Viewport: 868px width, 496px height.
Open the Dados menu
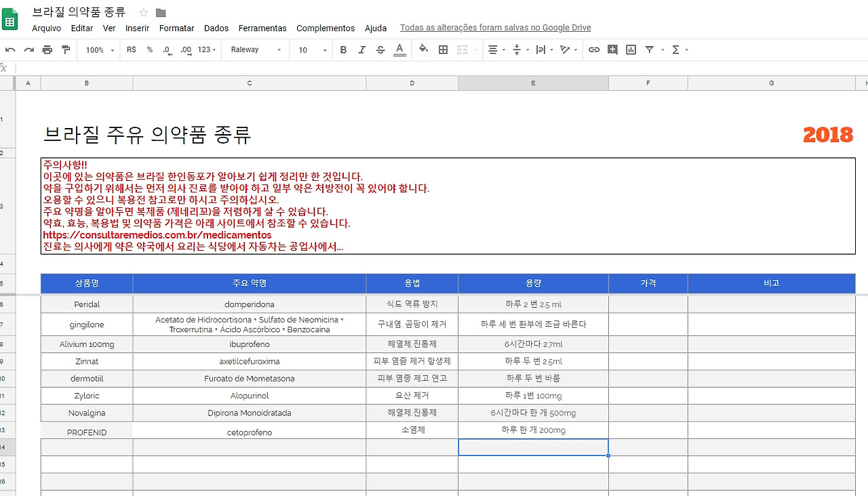216,28
